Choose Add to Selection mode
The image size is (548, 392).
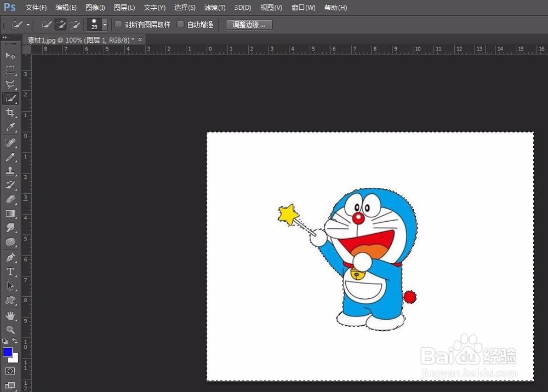60,25
